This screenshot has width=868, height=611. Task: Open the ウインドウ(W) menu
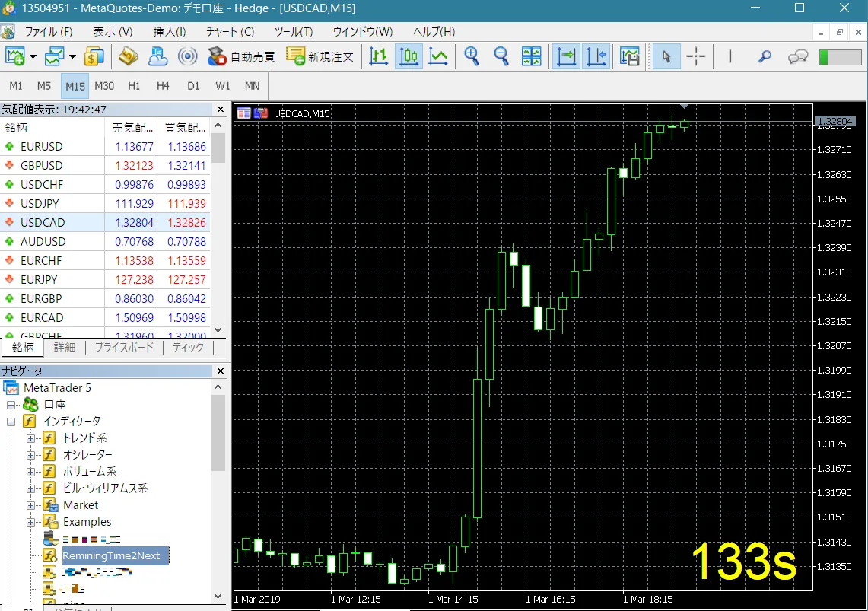(x=363, y=31)
